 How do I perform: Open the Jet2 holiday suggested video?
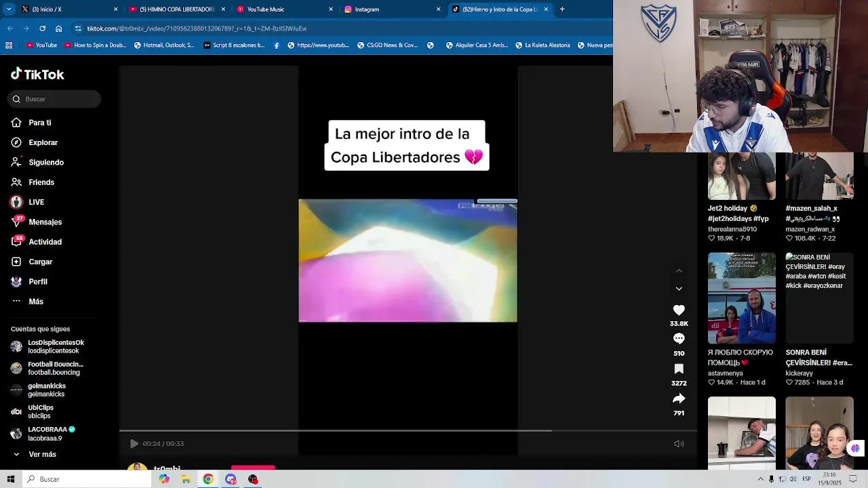click(x=742, y=176)
